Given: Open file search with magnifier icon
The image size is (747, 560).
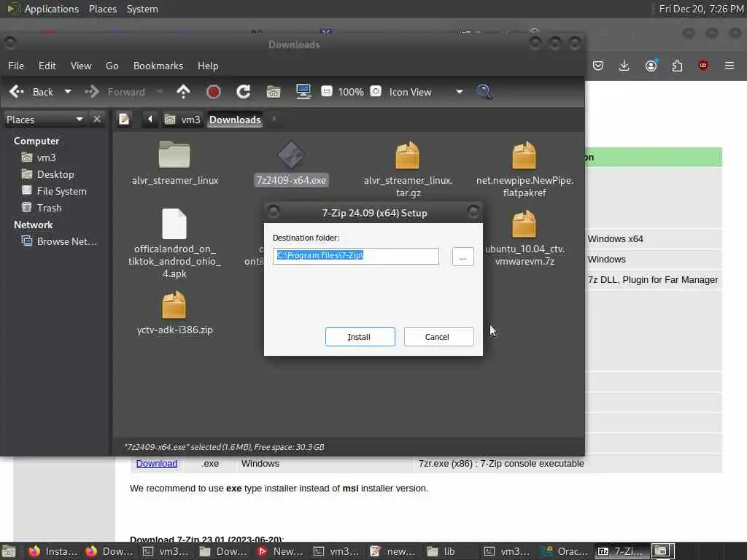Looking at the screenshot, I should click(x=484, y=91).
